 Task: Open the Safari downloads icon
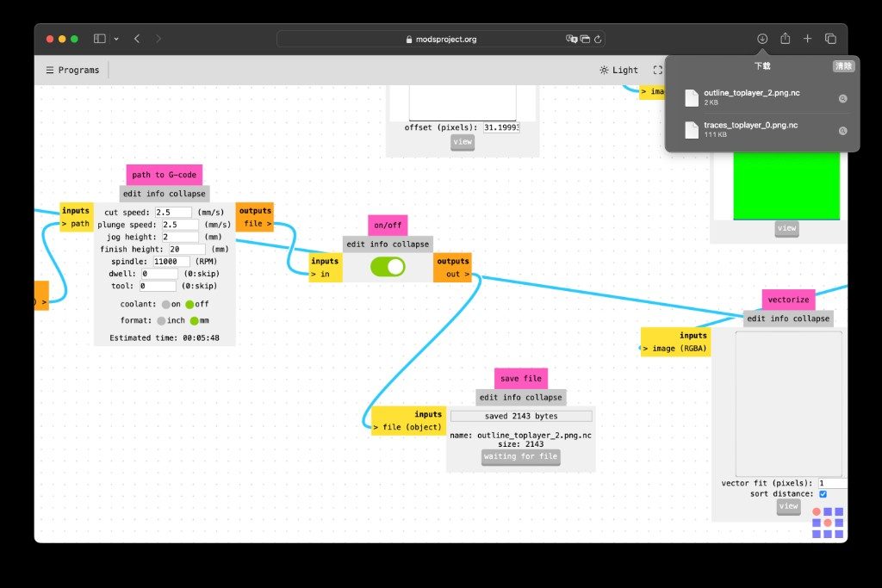tap(762, 39)
